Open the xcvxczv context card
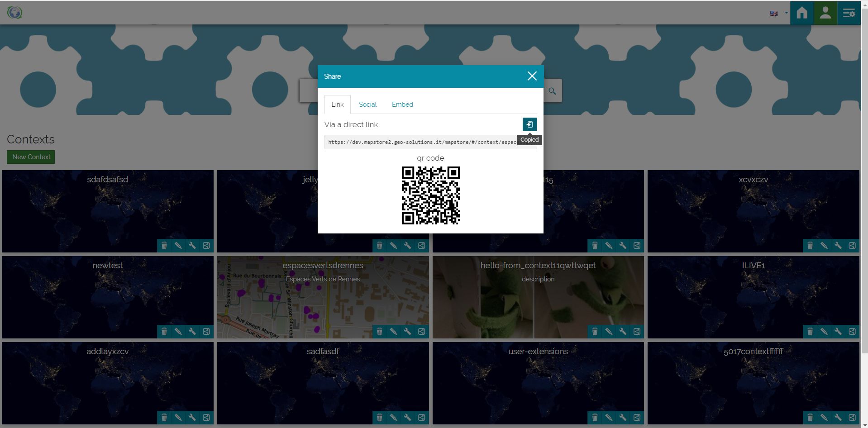Viewport: 868px width, 428px height. pos(754,211)
